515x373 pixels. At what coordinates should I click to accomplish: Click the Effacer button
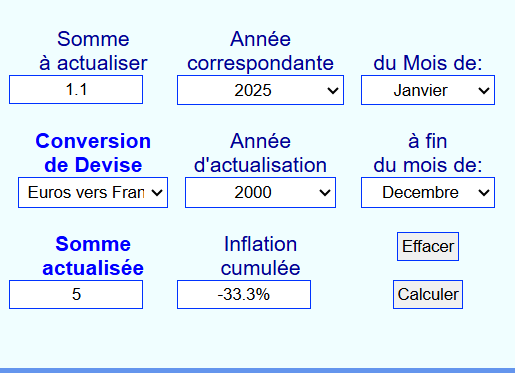428,246
